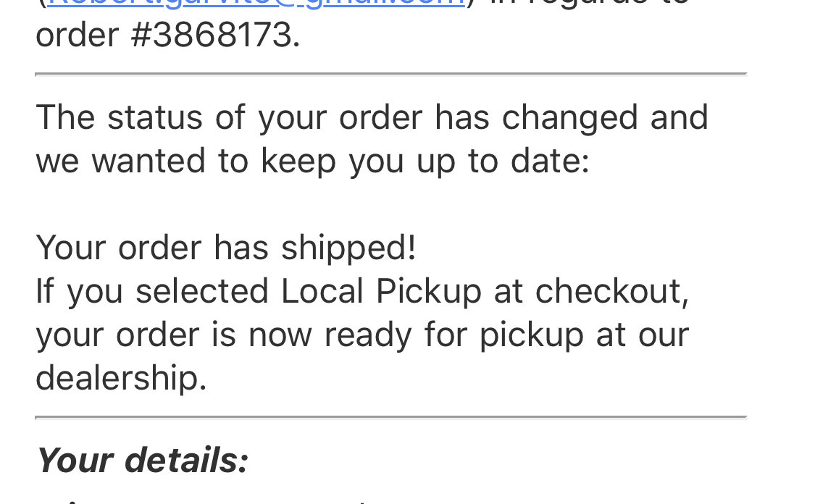Click the 'Local Pickup' phrase
This screenshot has height=504, width=815.
point(381,292)
